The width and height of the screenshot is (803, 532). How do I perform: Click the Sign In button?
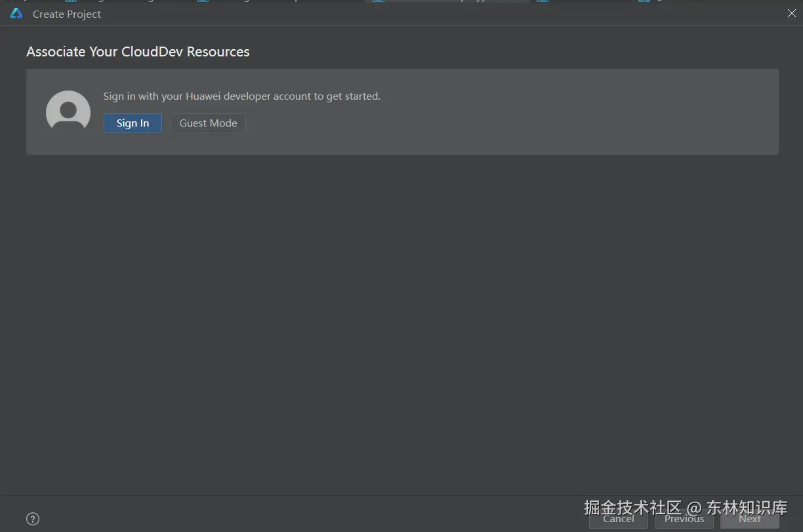click(x=133, y=123)
